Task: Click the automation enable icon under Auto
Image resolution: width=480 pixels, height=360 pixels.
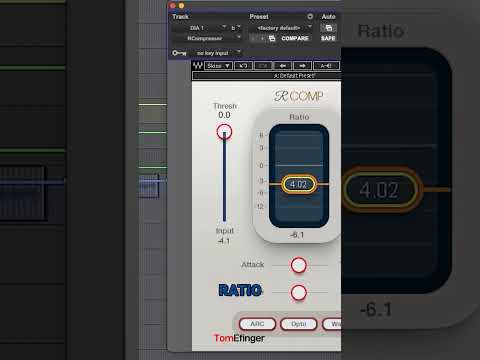Action: click(328, 28)
